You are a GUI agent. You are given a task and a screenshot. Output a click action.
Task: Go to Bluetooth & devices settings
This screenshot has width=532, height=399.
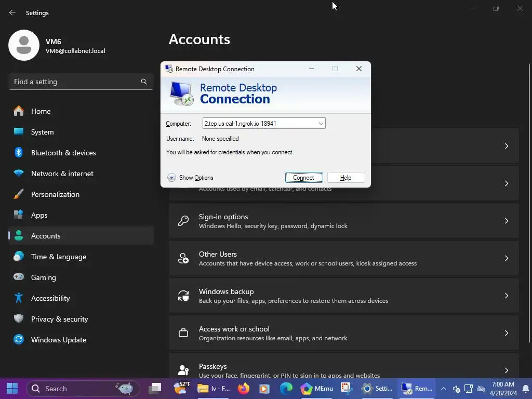81,153
